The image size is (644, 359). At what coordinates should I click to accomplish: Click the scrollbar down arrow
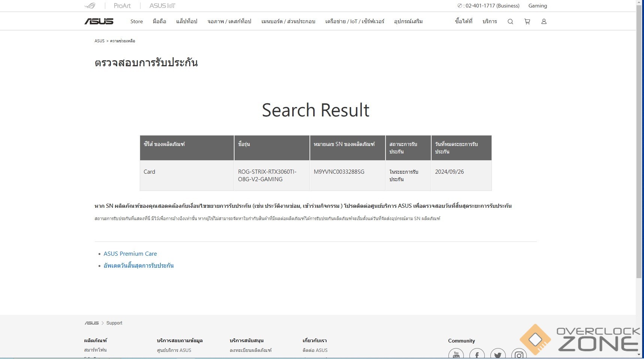639,355
